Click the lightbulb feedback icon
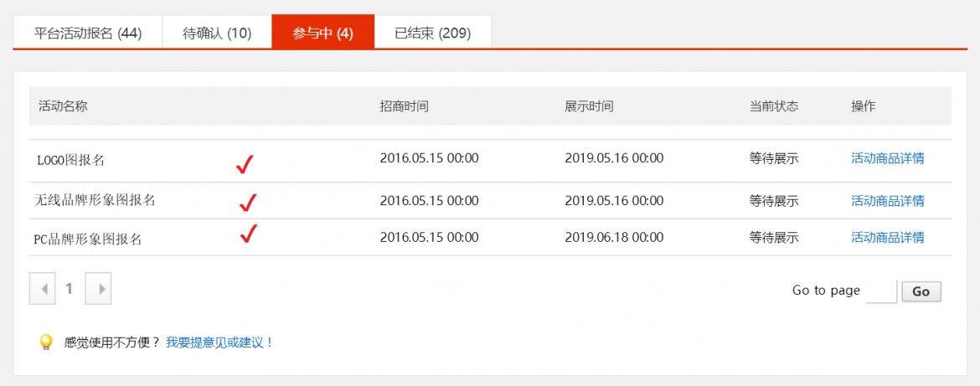Screen dimensions: 980x386 pos(46,342)
